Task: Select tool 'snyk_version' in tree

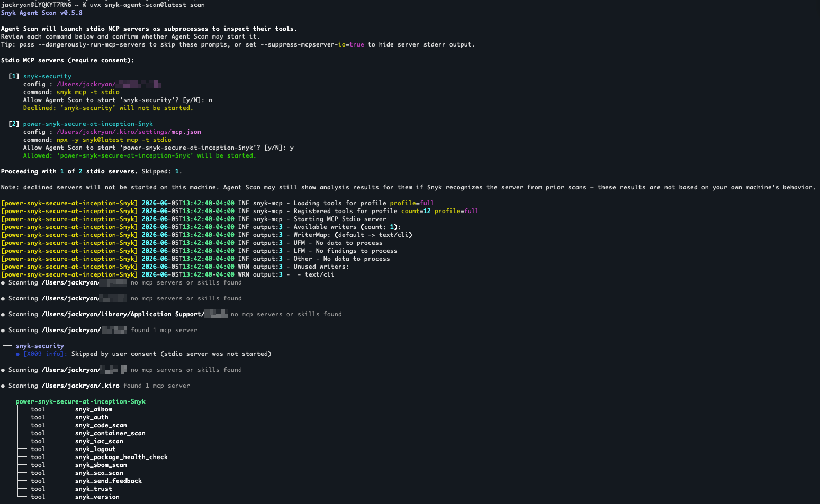Action: [97, 497]
